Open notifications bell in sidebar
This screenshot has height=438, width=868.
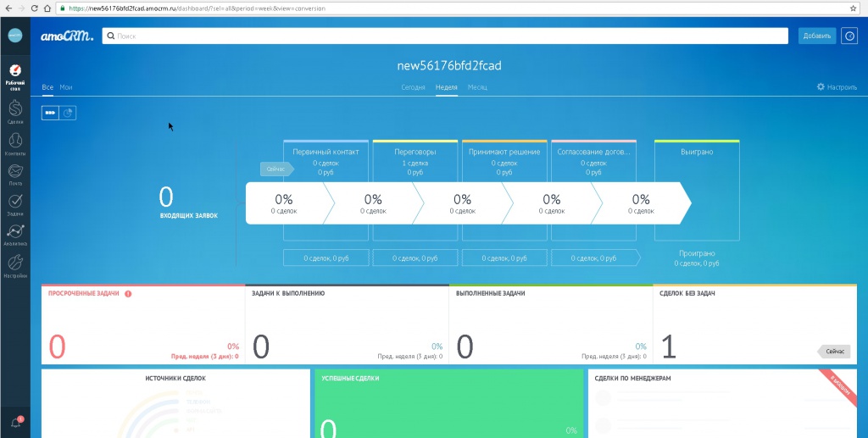click(x=16, y=423)
